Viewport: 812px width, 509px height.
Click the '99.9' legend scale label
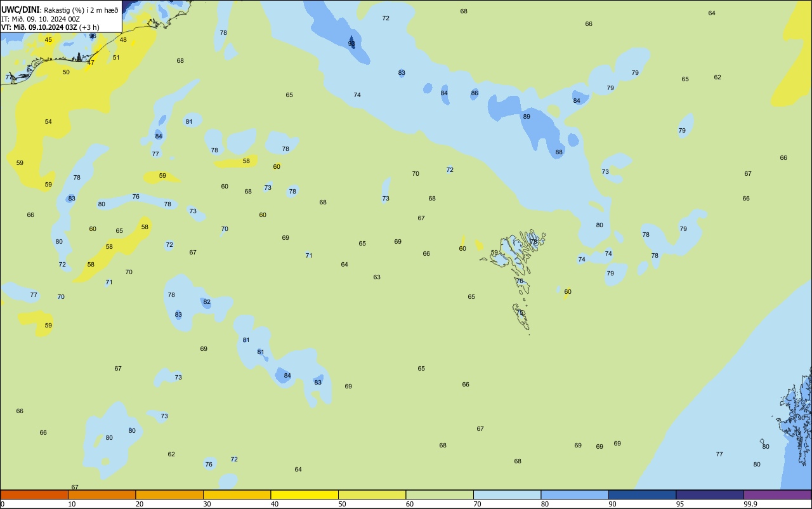point(750,504)
